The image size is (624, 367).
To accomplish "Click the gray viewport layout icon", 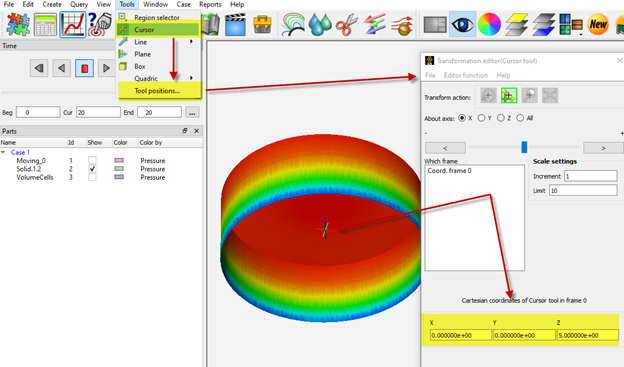I will point(435,25).
